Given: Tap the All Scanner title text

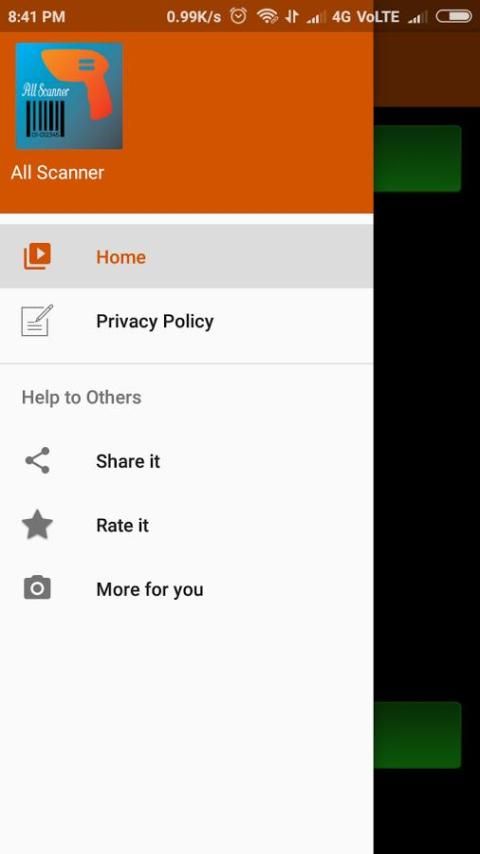Looking at the screenshot, I should pos(57,173).
